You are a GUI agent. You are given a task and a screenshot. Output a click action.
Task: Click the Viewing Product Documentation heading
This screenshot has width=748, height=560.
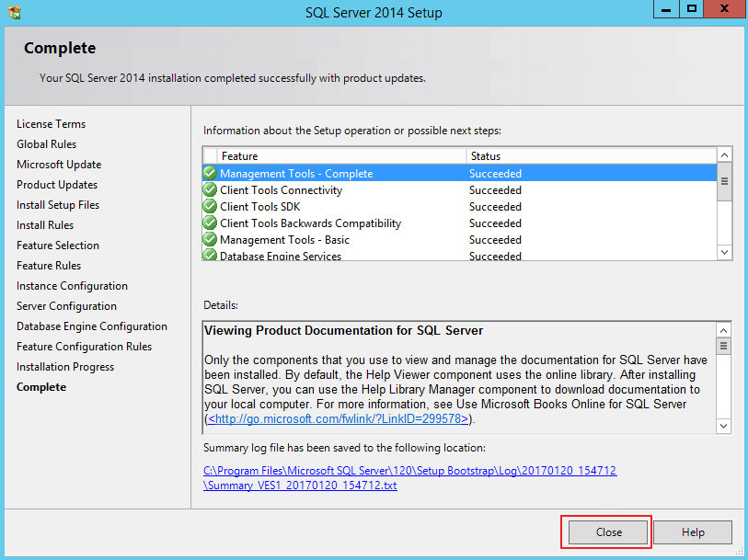pos(343,330)
